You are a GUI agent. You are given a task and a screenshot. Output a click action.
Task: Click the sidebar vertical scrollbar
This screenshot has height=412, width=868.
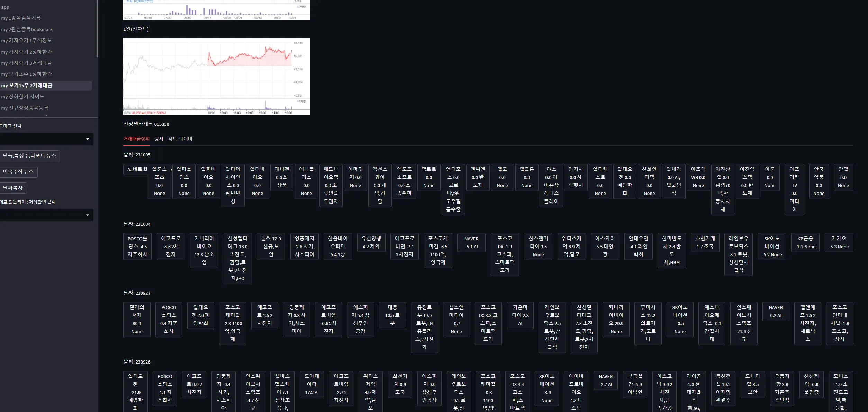pos(97,28)
